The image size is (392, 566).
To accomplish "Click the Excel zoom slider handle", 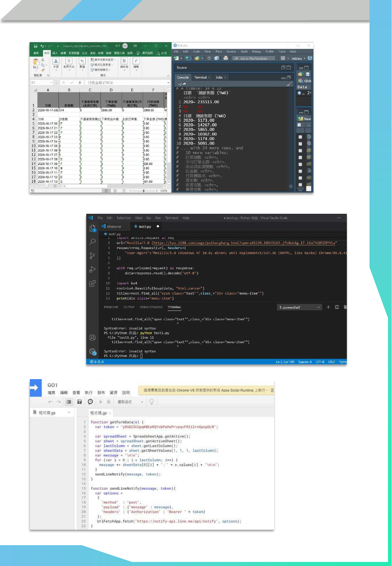I will click(144, 191).
